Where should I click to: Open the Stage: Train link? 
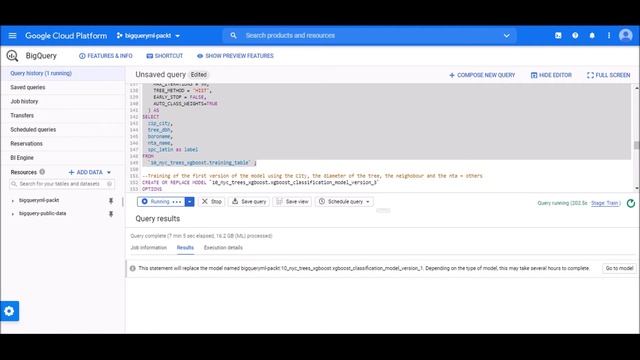pyautogui.click(x=605, y=203)
